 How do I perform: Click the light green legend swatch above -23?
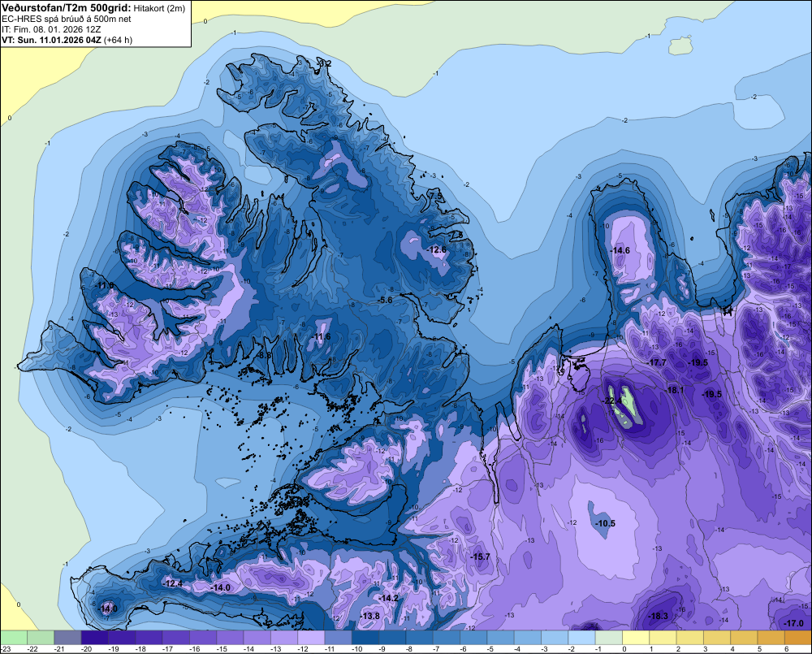(x=14, y=638)
